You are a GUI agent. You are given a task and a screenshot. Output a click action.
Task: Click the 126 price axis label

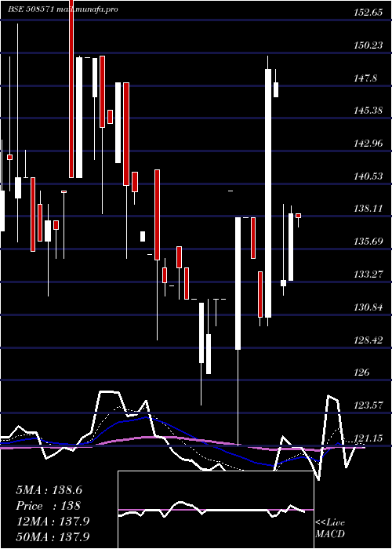pyautogui.click(x=362, y=373)
